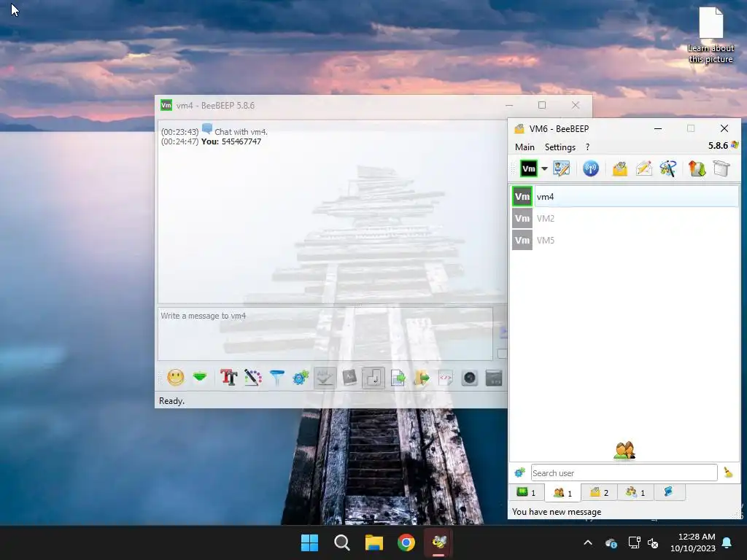
Task: Open the notification bell in the taskbar
Action: click(727, 542)
